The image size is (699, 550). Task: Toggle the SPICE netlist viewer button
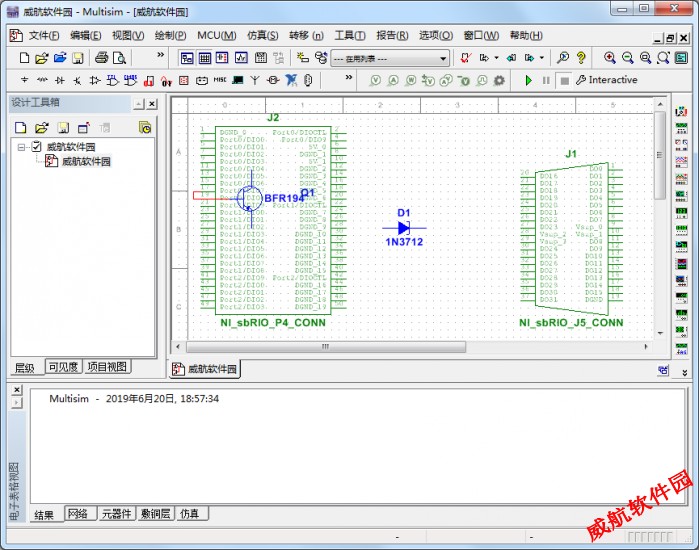point(222,58)
